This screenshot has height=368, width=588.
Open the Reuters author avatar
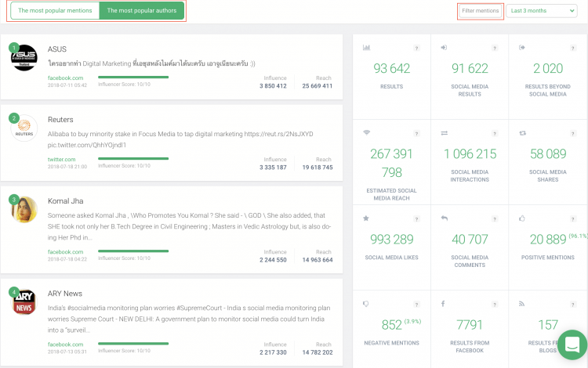24,128
